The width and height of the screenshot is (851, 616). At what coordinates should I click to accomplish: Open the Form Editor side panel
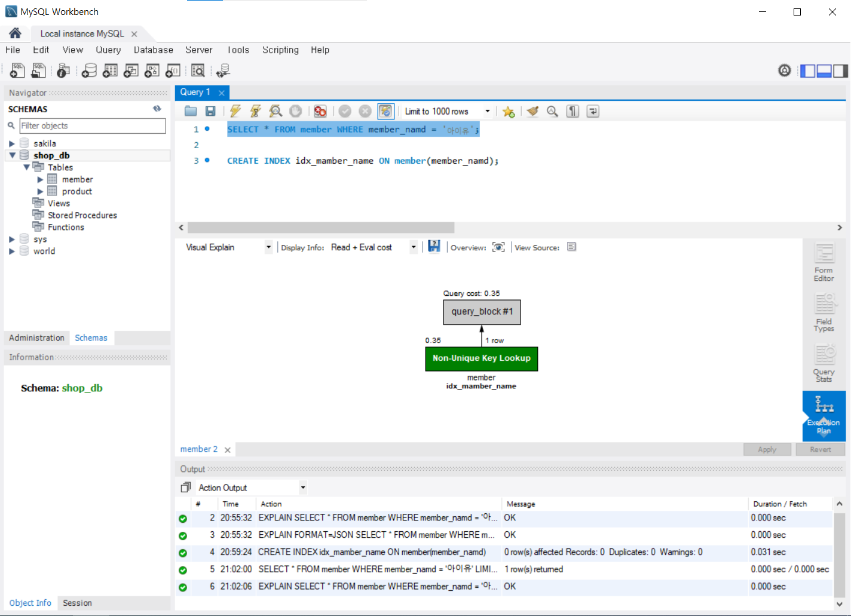824,263
